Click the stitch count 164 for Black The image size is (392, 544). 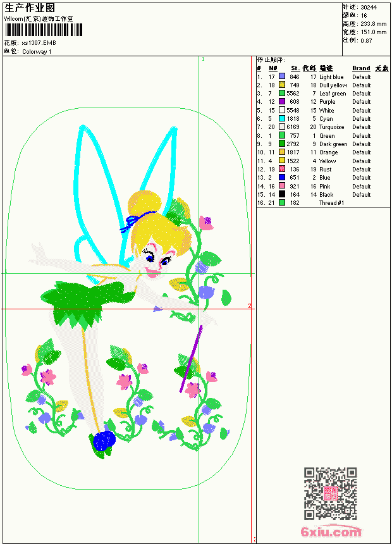point(295,195)
